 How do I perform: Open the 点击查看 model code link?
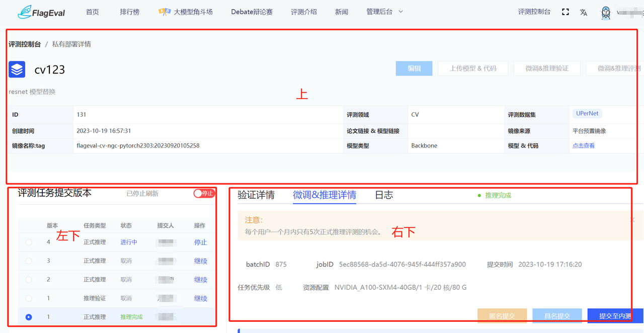583,146
